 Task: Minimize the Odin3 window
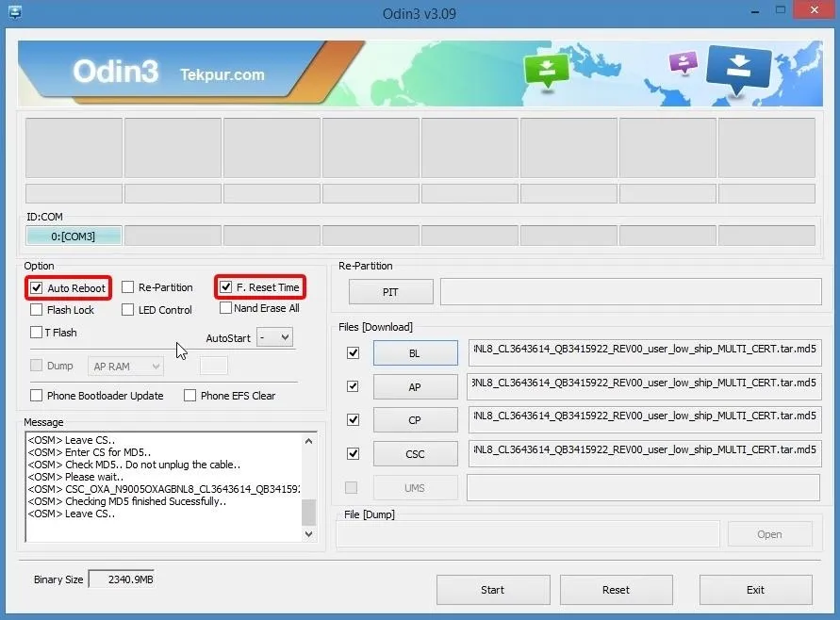(755, 10)
